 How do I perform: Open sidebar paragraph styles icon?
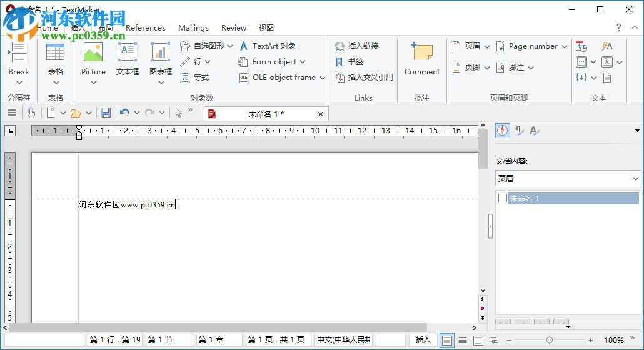(519, 131)
